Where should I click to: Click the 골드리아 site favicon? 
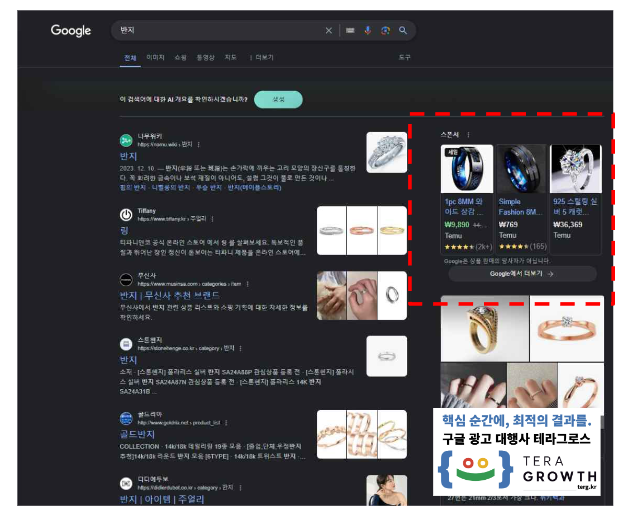click(x=126, y=418)
